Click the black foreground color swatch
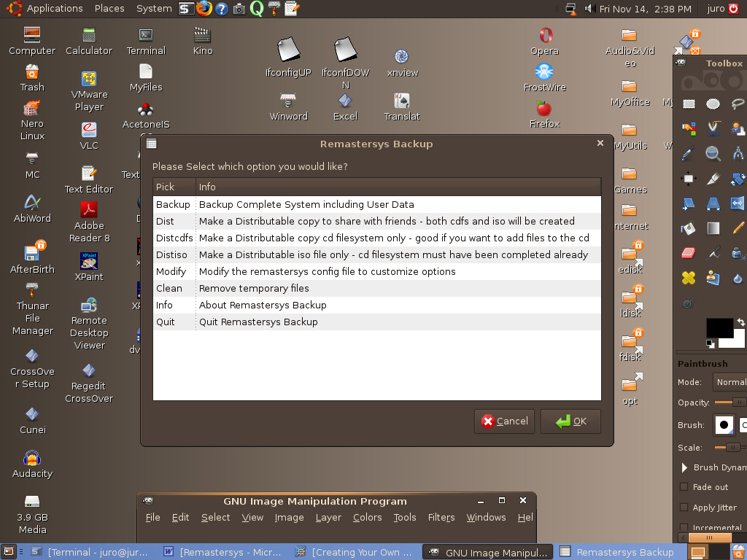747x560 pixels. point(719,328)
